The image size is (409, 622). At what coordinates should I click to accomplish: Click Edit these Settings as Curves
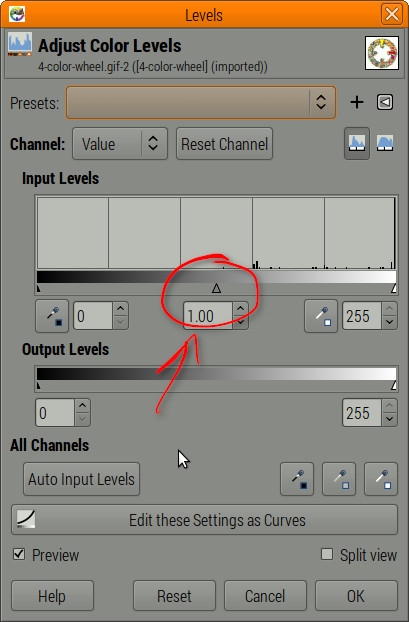(x=204, y=520)
